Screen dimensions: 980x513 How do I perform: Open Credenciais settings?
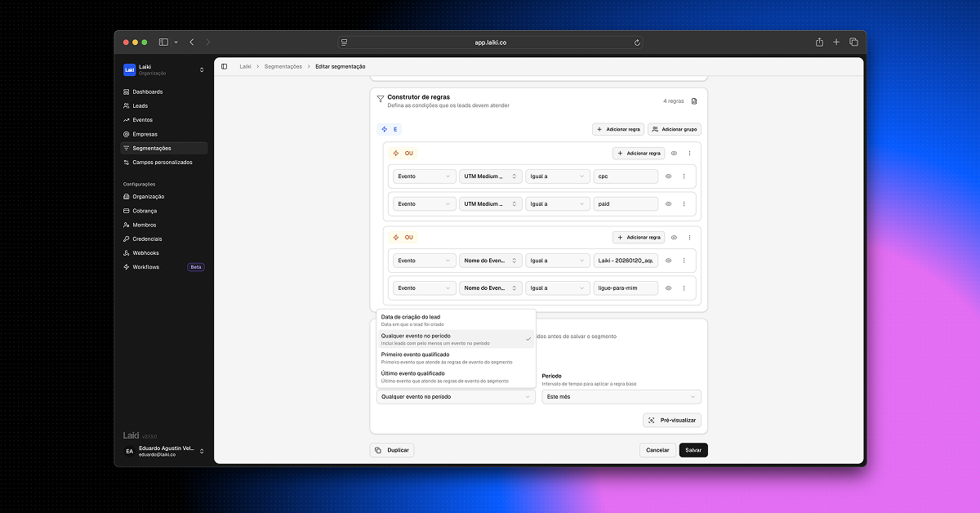pyautogui.click(x=163, y=239)
